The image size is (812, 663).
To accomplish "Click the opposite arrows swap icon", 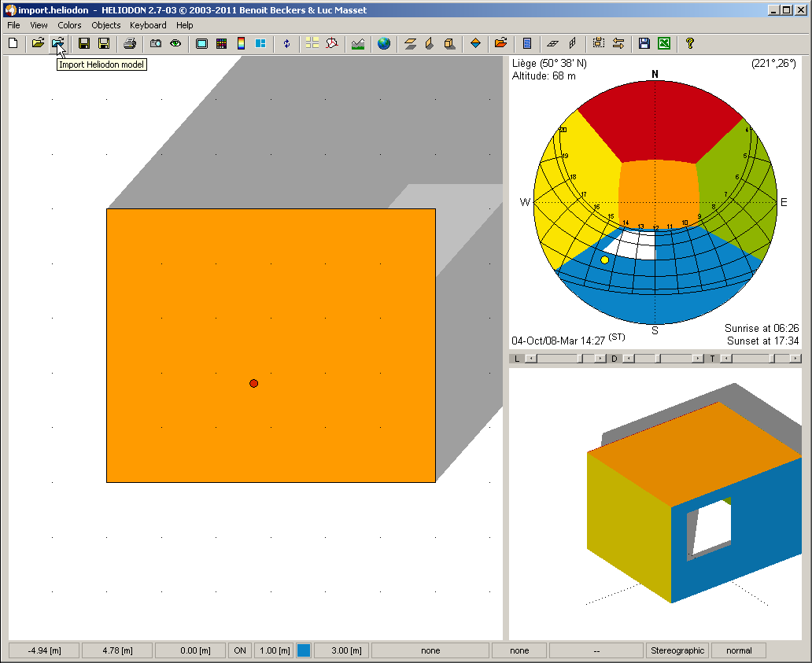I will tap(618, 43).
